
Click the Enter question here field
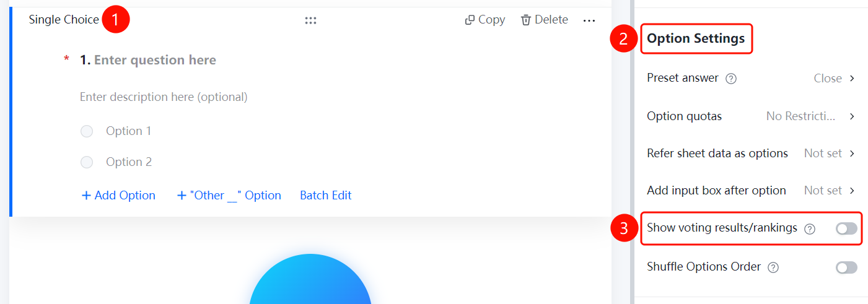155,60
